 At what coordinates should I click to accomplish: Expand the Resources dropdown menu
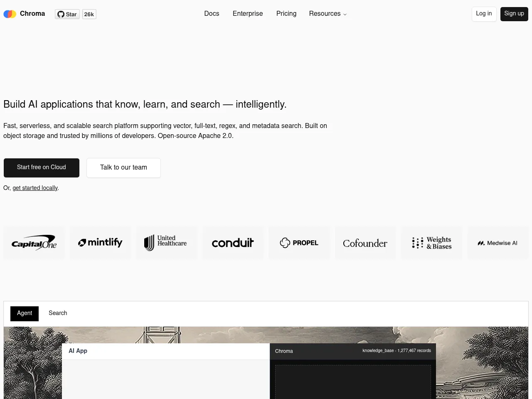pos(328,14)
